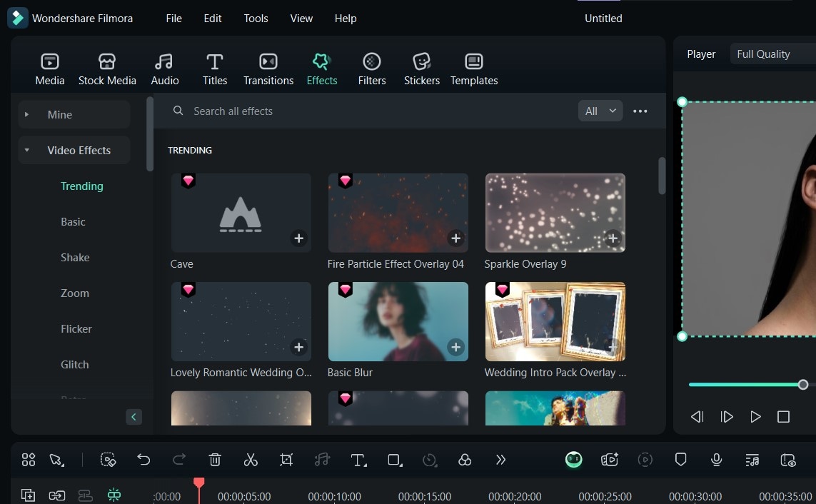Click the audio beat detection icon
Screen dimensions: 816x504
[x=322, y=460]
